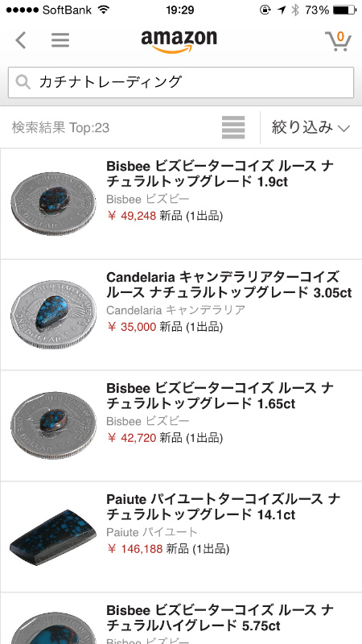Image resolution: width=362 pixels, height=644 pixels.
Task: Select the Bisbee 1.9ct coin thumbnail
Action: (53, 204)
